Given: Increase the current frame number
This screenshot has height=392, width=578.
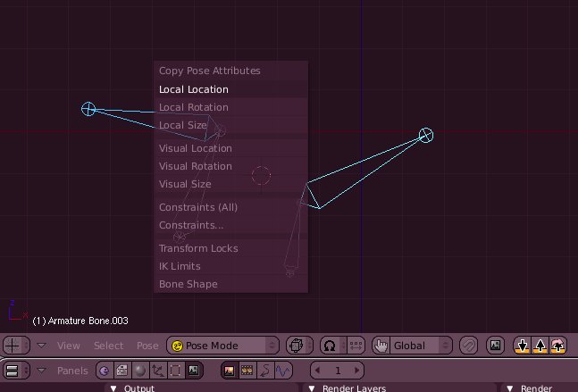Looking at the screenshot, I should (x=356, y=371).
